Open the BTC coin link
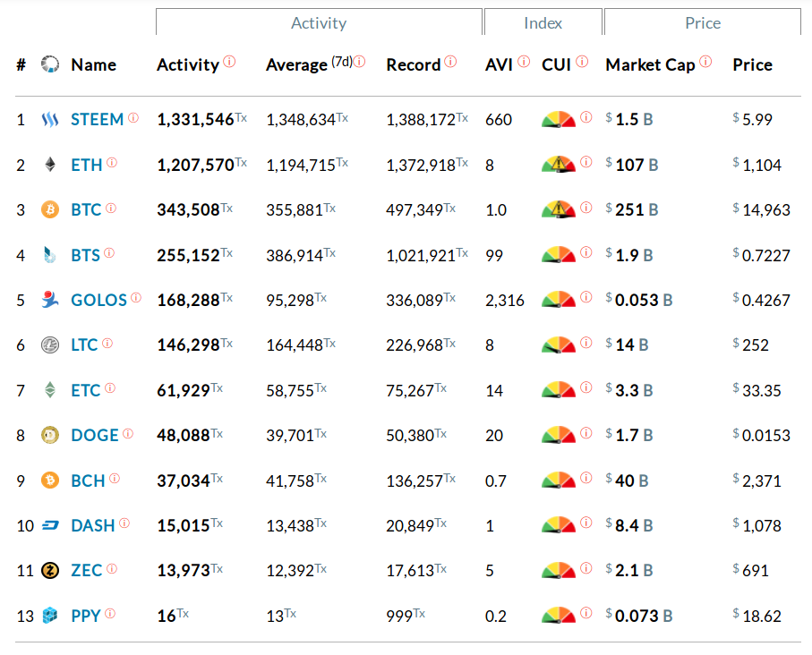812x655 pixels. click(86, 209)
